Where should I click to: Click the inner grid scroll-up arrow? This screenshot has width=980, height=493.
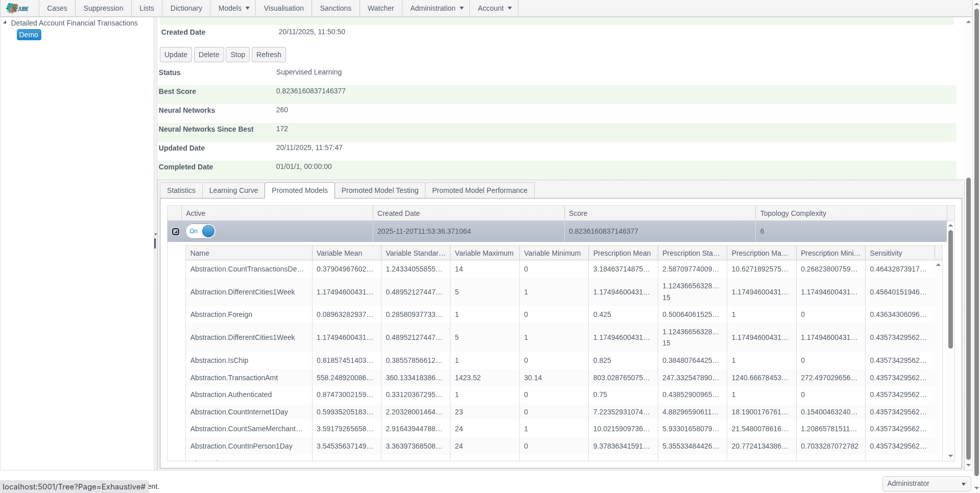pyautogui.click(x=950, y=225)
